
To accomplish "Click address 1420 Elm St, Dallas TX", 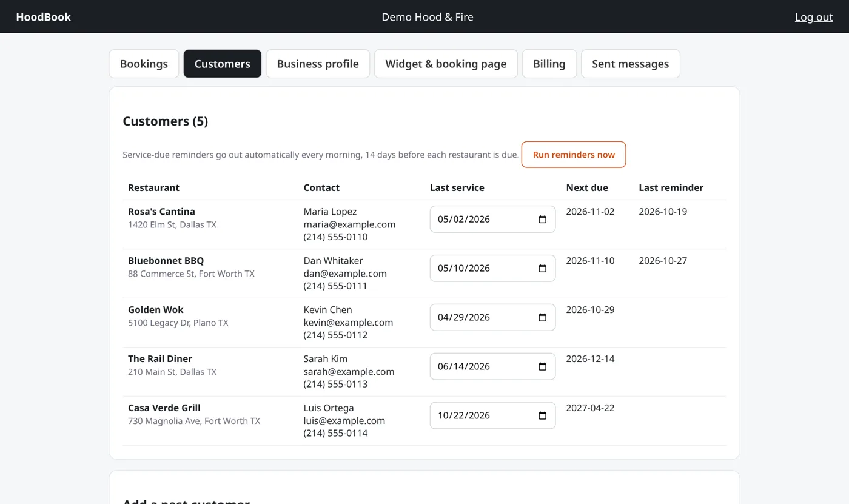I will [172, 225].
